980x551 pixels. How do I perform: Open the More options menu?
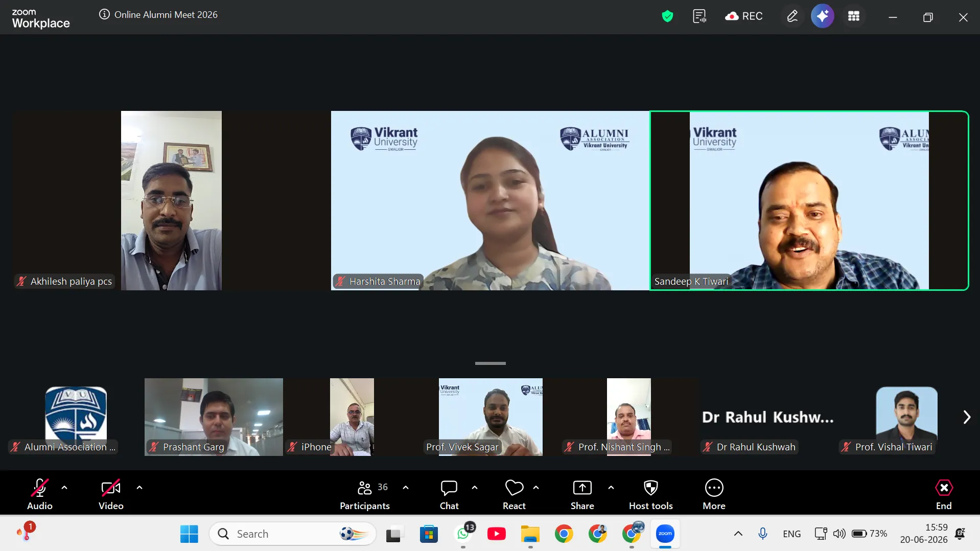coord(714,495)
